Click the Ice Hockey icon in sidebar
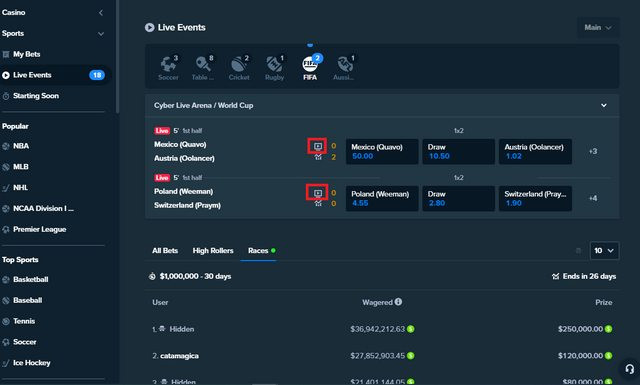Screen dimensions: 640x385 click(6, 363)
